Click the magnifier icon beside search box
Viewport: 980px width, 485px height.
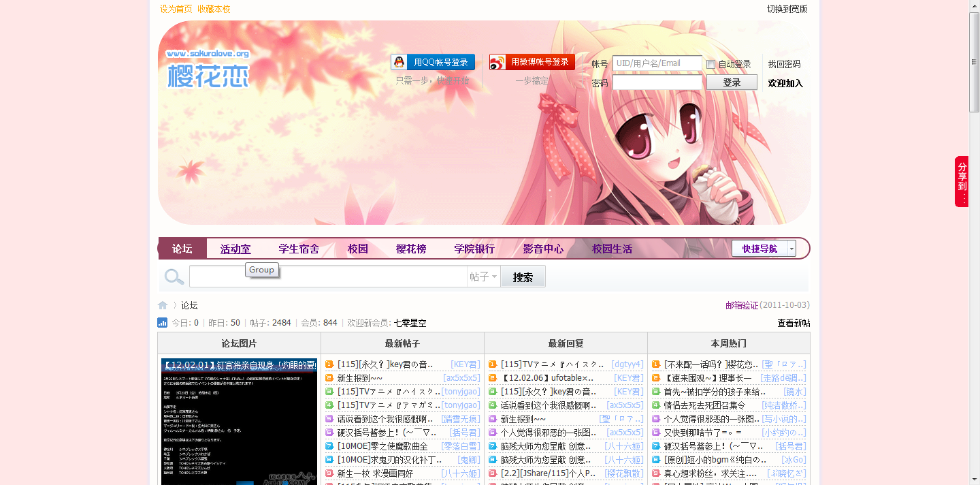pyautogui.click(x=174, y=277)
